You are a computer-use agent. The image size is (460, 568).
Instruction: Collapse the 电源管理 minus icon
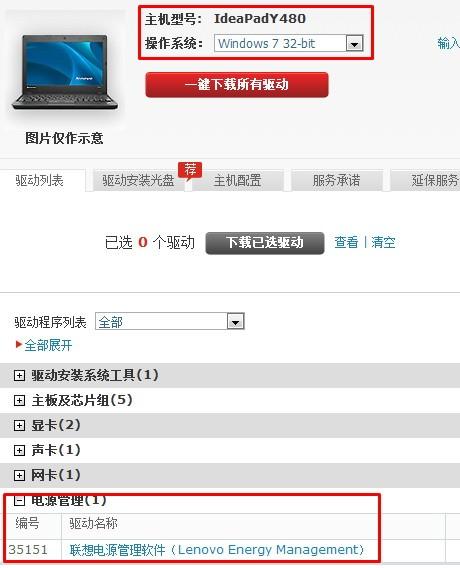point(19,501)
